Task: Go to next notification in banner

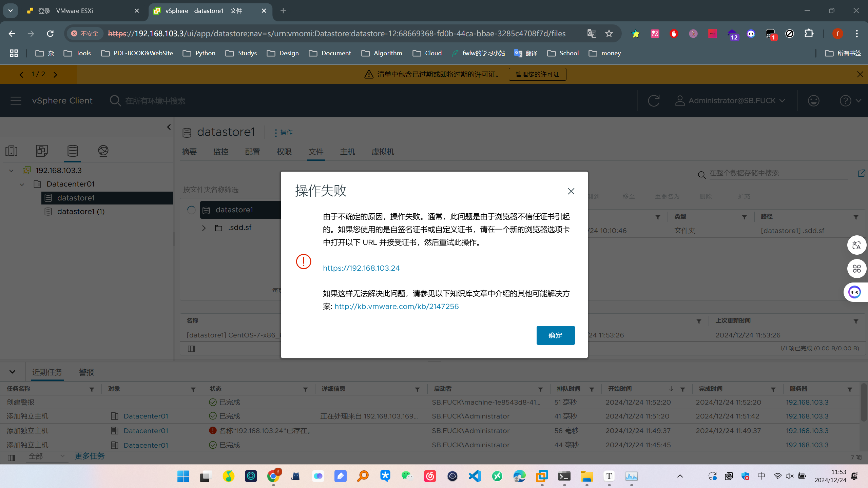Action: [x=55, y=74]
